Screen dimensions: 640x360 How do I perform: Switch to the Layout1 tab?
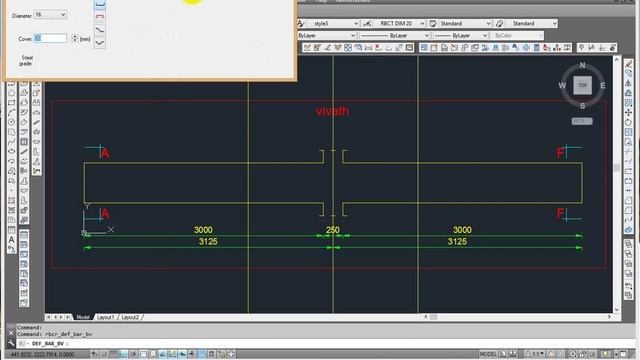coord(106,317)
